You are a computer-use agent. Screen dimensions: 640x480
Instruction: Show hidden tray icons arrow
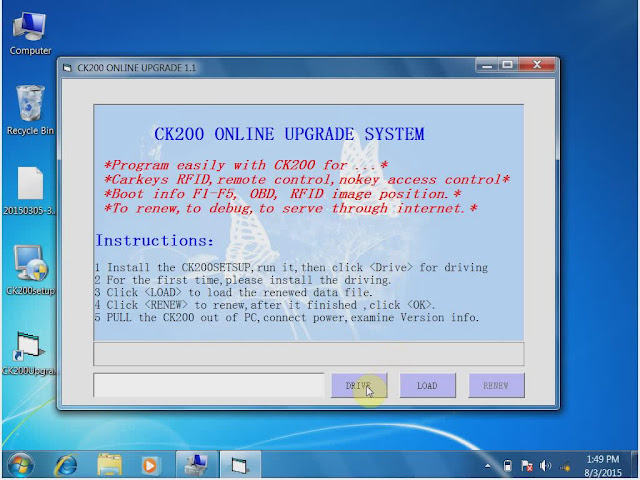488,466
